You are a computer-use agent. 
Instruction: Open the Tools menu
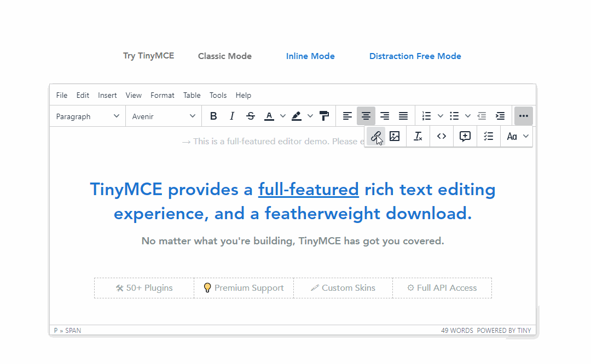[218, 95]
